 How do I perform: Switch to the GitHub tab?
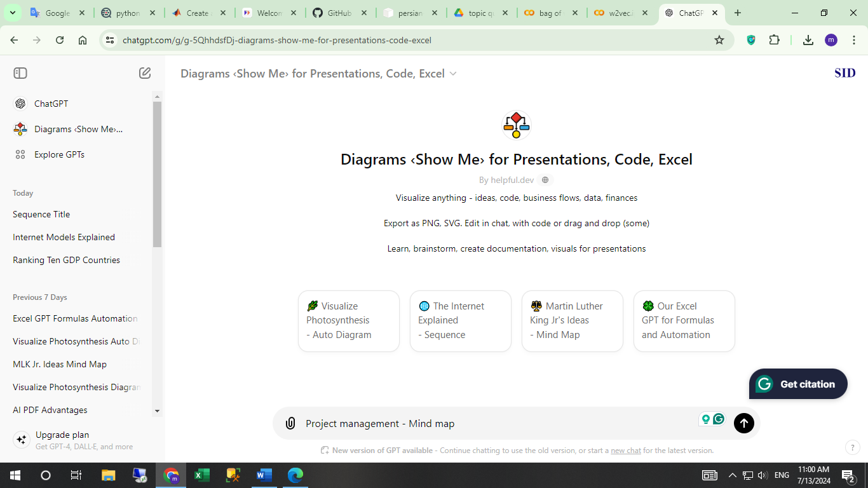click(x=339, y=13)
